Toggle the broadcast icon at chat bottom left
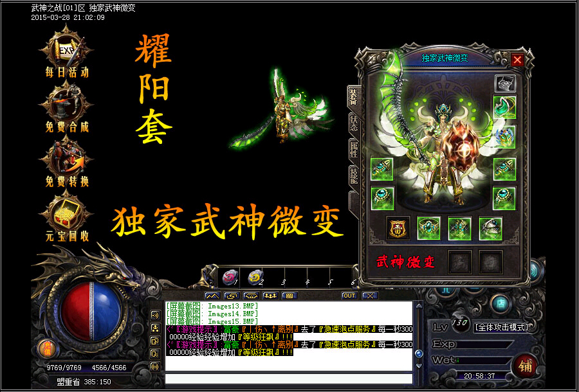Screen dimensions: 579x392 [x=155, y=367]
